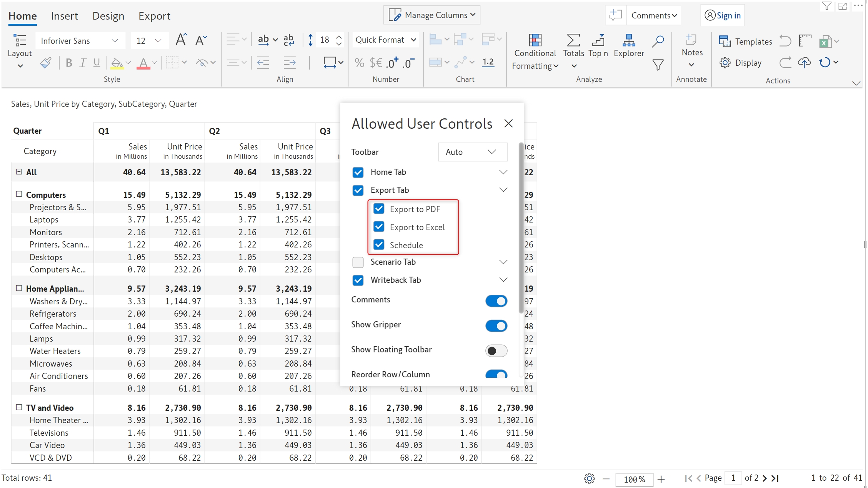Screen dimensions: 868x488
Task: Enable the Scenario Tab checkbox
Action: 358,262
